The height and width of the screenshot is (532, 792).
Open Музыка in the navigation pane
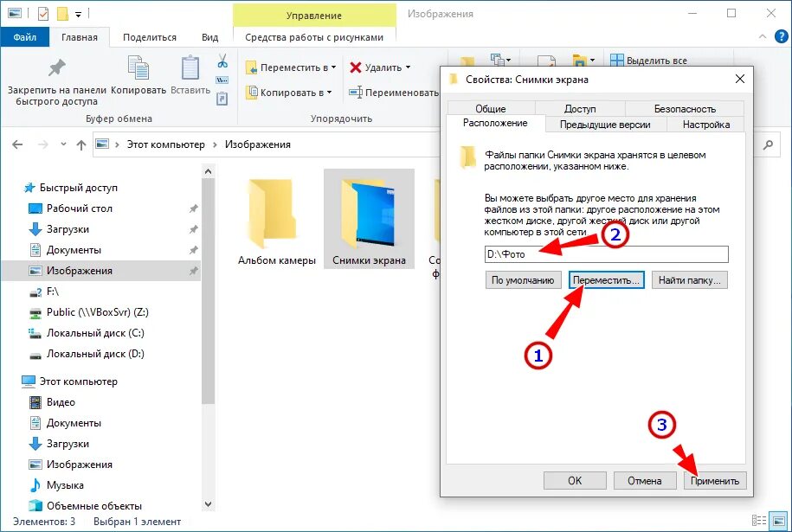point(65,485)
